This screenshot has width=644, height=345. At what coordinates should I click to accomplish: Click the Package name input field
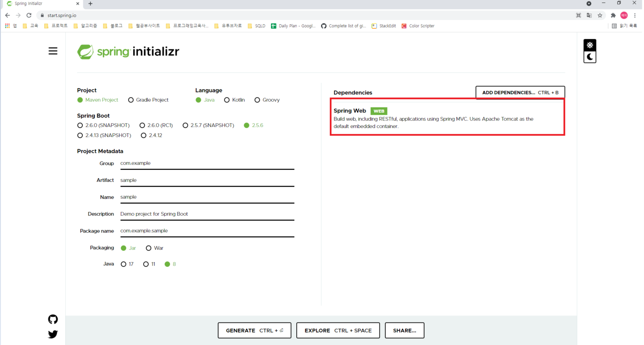(207, 231)
